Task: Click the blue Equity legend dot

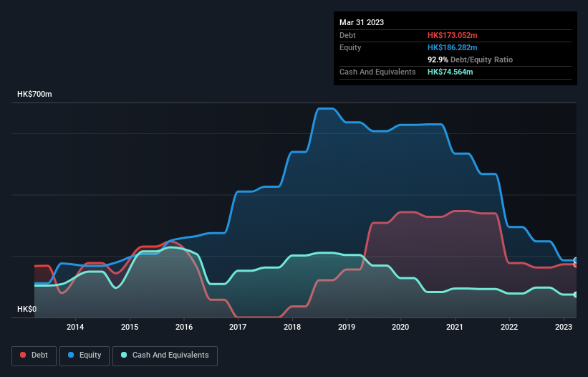Action: pyautogui.click(x=71, y=355)
